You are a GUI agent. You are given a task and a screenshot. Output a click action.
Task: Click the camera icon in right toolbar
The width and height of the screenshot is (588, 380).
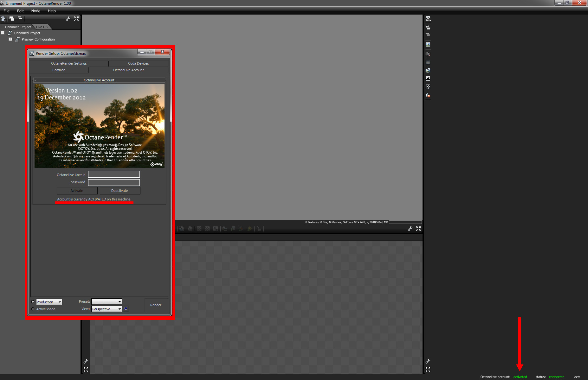(428, 54)
